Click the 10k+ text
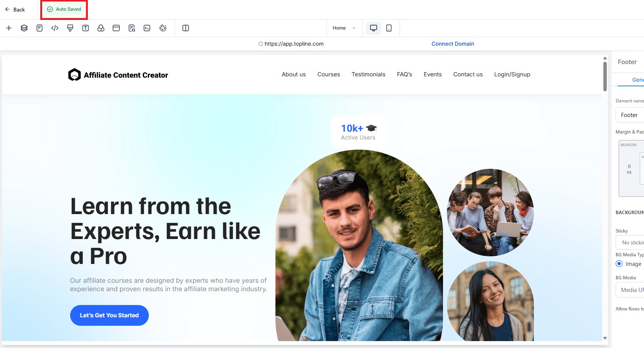This screenshot has width=644, height=348. tap(352, 128)
